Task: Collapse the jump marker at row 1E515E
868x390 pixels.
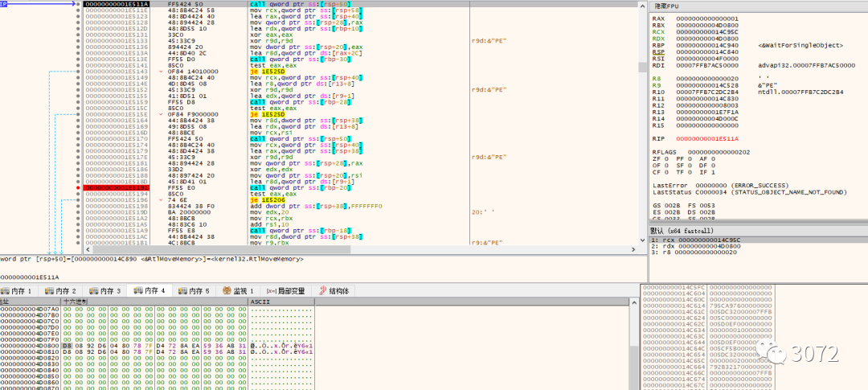Action: [x=161, y=114]
